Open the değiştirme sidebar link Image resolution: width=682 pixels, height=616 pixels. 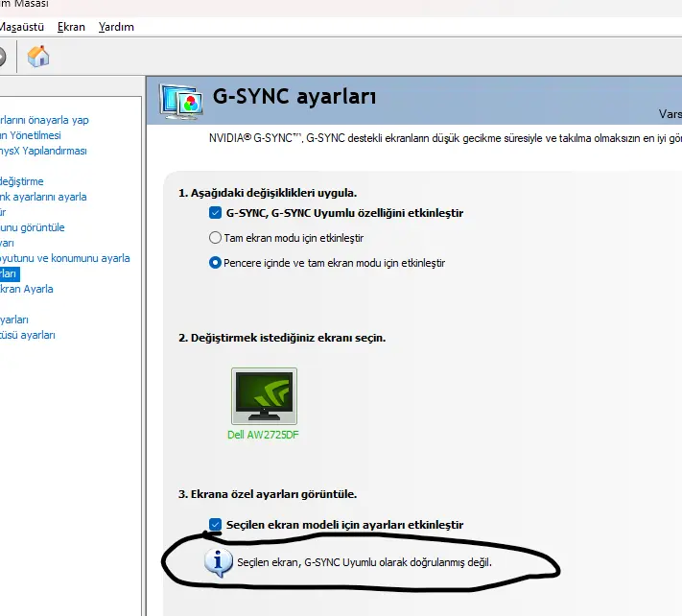[22, 181]
